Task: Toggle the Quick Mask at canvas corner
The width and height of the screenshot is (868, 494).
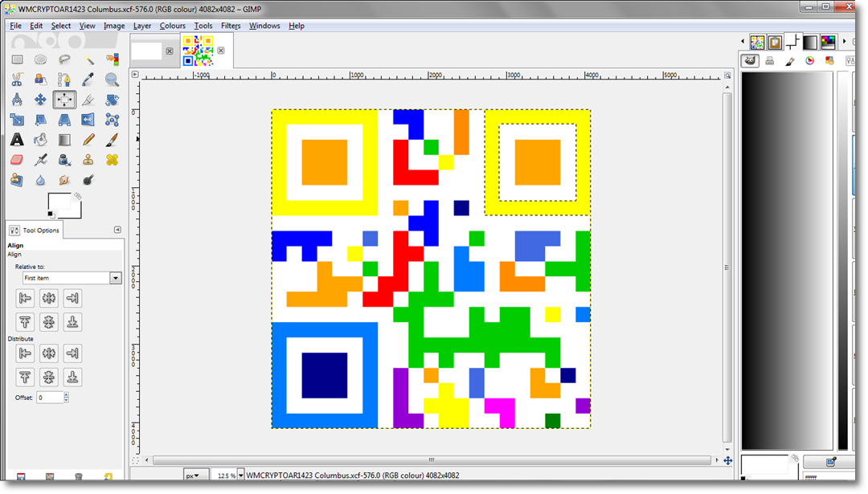Action: 135,459
